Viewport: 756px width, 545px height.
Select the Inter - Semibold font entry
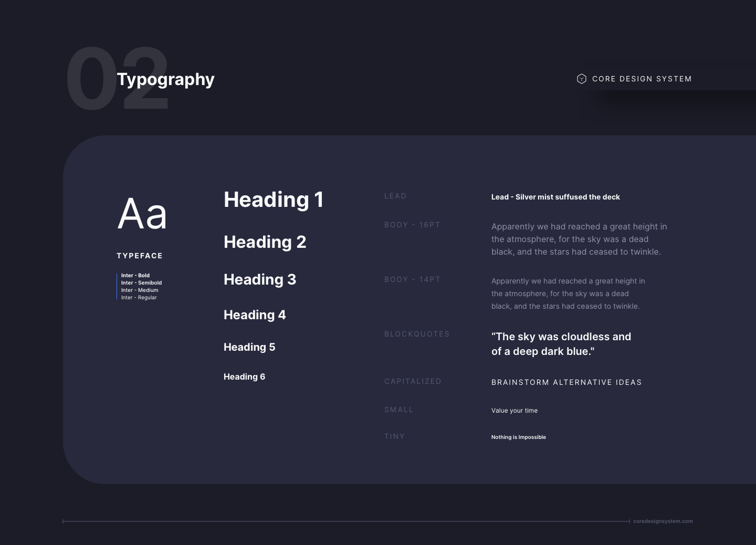(x=141, y=282)
